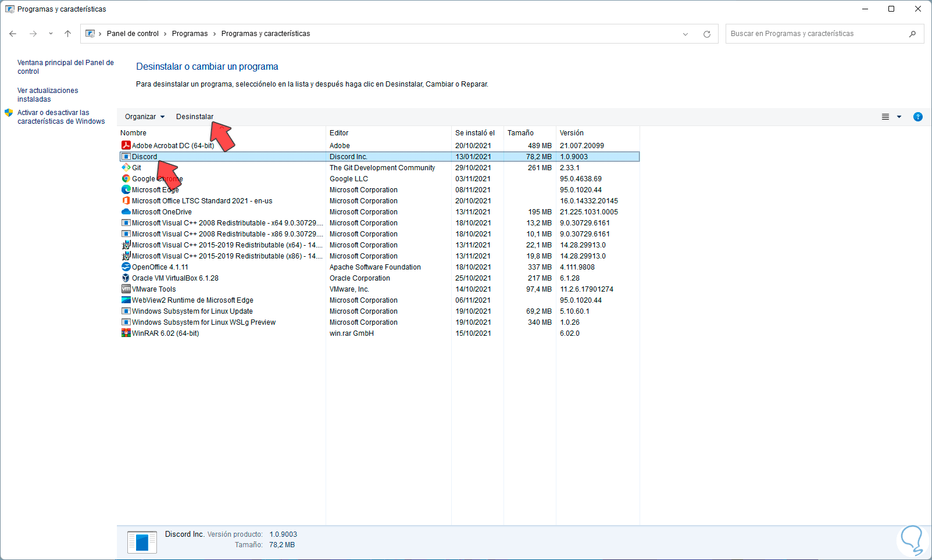
Task: Click the Oracle VM VirtualBox program icon
Action: (x=126, y=278)
